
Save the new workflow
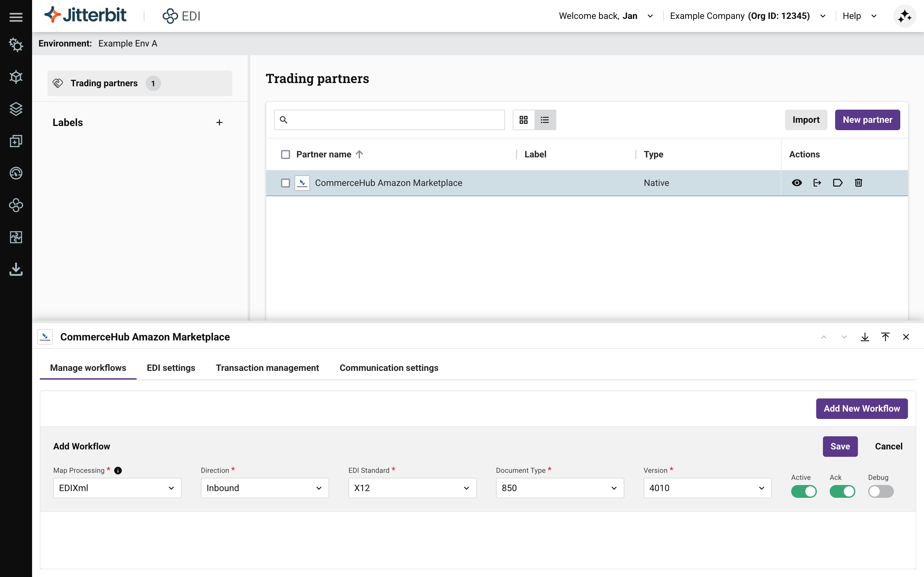click(840, 446)
